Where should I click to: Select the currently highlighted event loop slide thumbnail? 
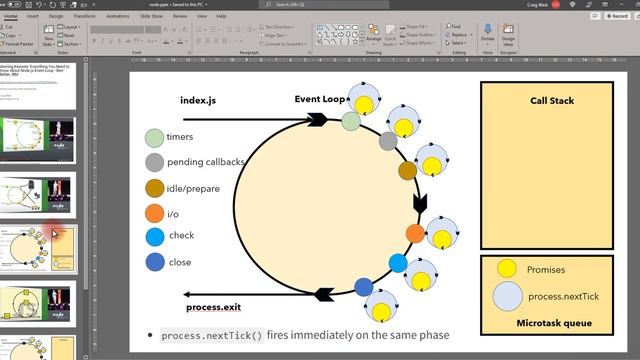(38, 249)
